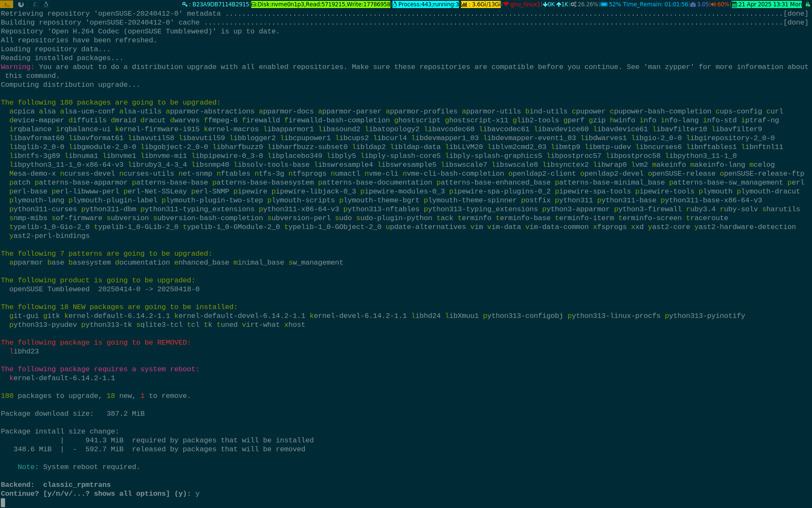Click the load average 3.05 indicator
Image resolution: width=812 pixels, height=508 pixels.
(x=700, y=4)
